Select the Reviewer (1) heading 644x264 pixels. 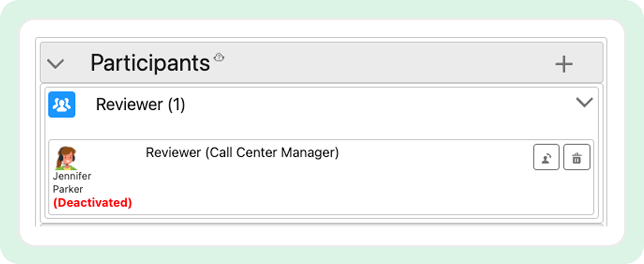(140, 105)
